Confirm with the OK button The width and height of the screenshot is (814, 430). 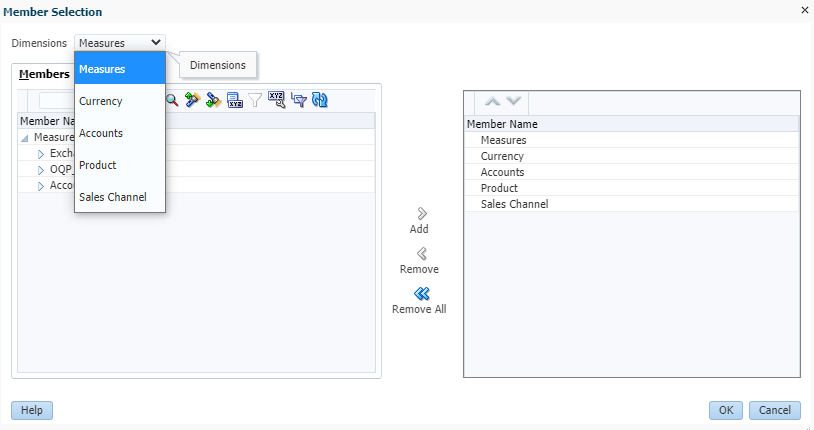pos(726,410)
